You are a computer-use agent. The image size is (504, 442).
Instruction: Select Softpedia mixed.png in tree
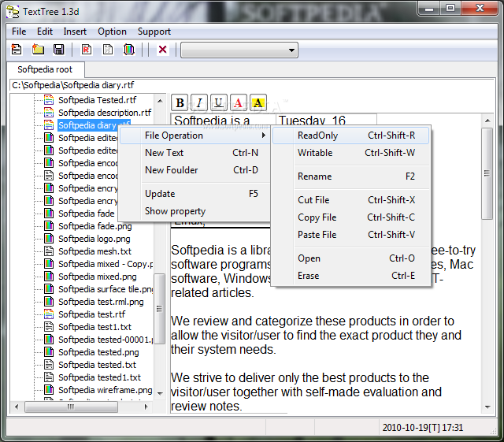click(98, 277)
